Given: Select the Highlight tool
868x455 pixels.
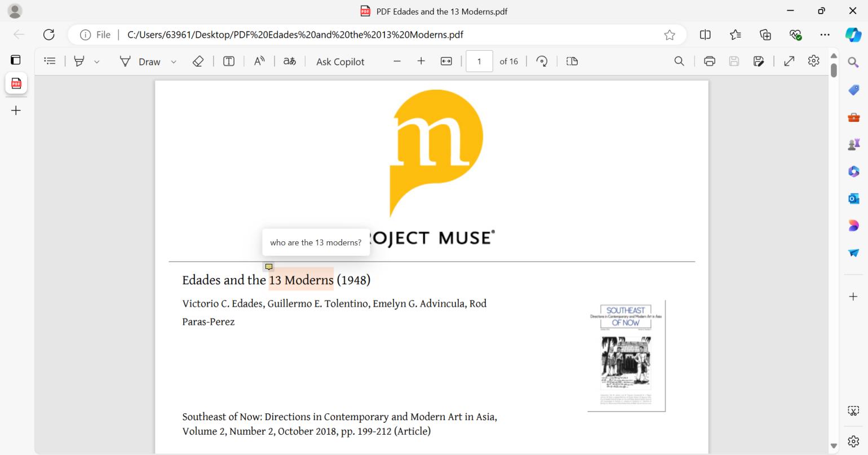Looking at the screenshot, I should (79, 61).
